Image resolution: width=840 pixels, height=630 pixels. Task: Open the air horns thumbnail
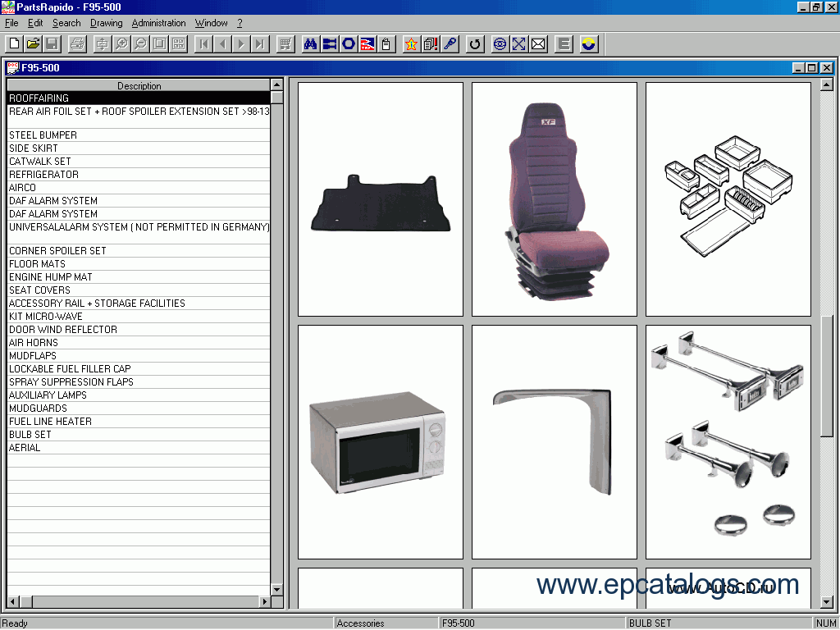point(728,442)
